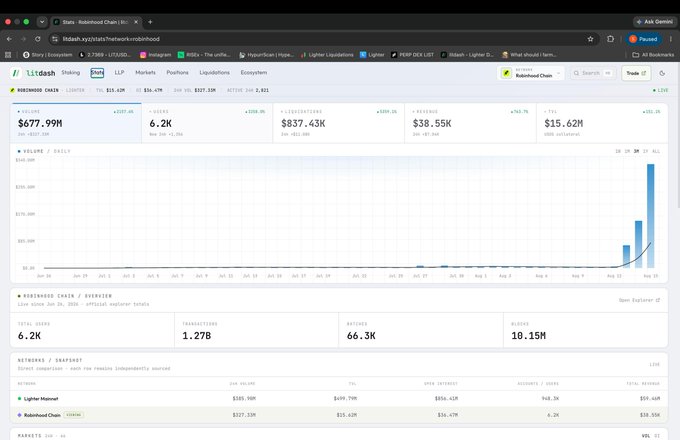Select the ALL chart range
This screenshot has height=440, width=680.
656,151
